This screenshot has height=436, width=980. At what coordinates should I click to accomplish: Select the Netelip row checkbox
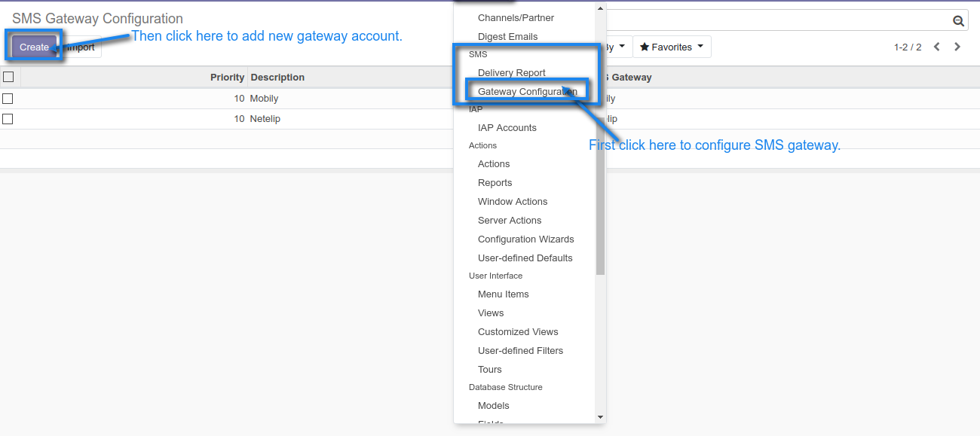coord(8,119)
